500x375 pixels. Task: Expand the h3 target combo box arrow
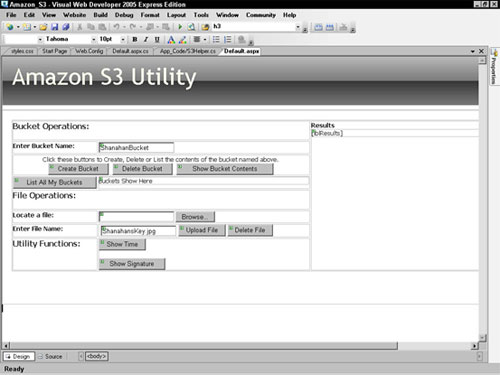click(298, 27)
